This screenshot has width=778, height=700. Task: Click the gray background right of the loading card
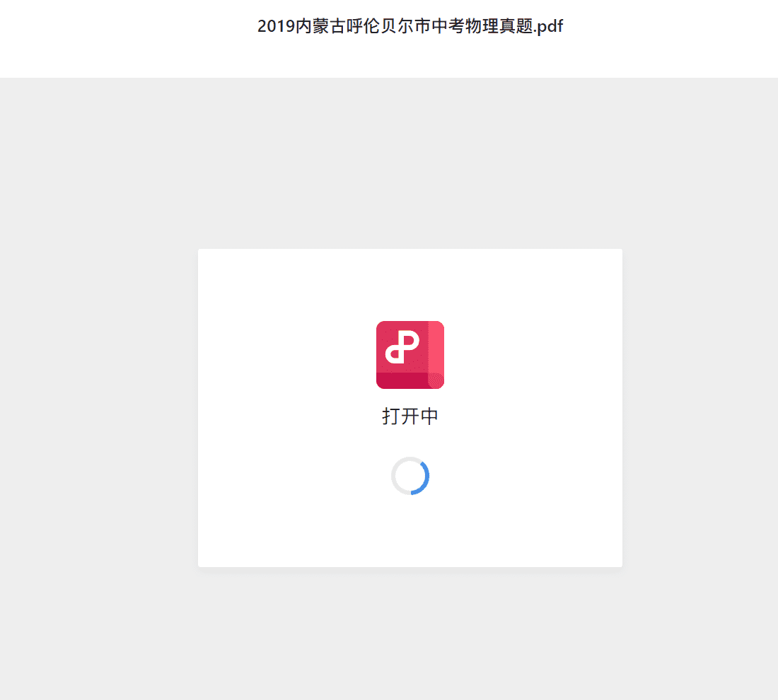click(x=700, y=407)
